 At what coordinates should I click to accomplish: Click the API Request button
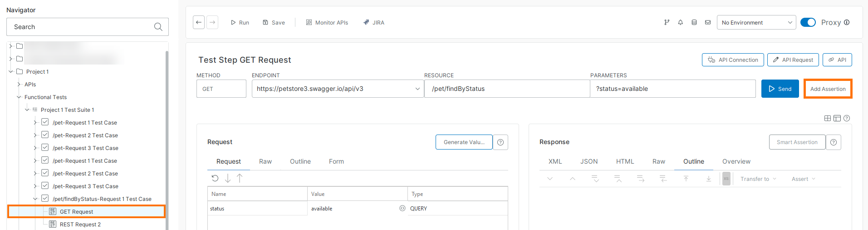pos(793,60)
